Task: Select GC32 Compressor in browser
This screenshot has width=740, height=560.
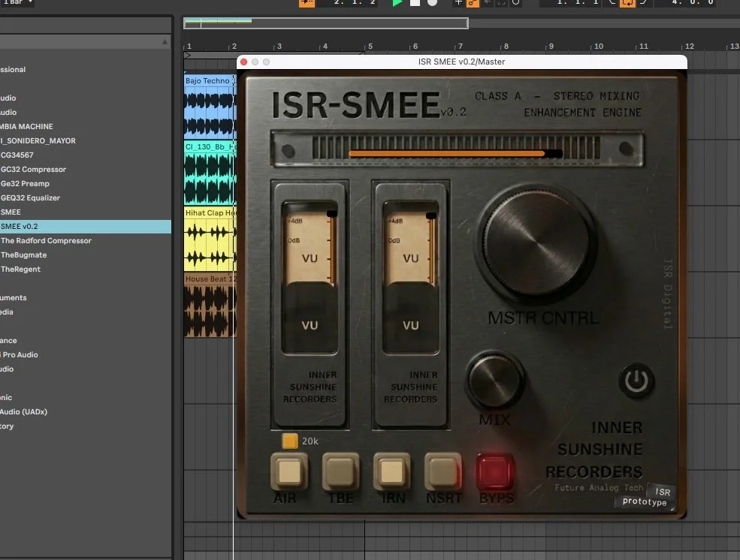Action: tap(86, 169)
